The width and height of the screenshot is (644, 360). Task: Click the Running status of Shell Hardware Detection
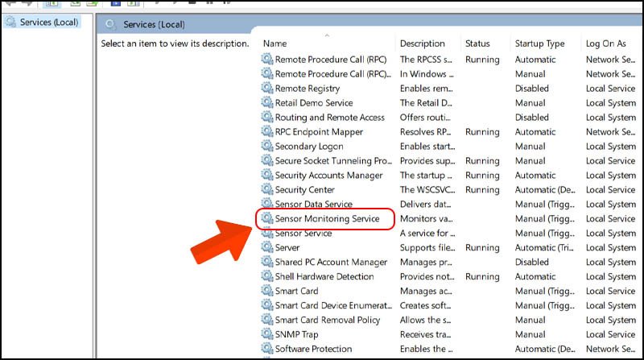[x=482, y=276]
